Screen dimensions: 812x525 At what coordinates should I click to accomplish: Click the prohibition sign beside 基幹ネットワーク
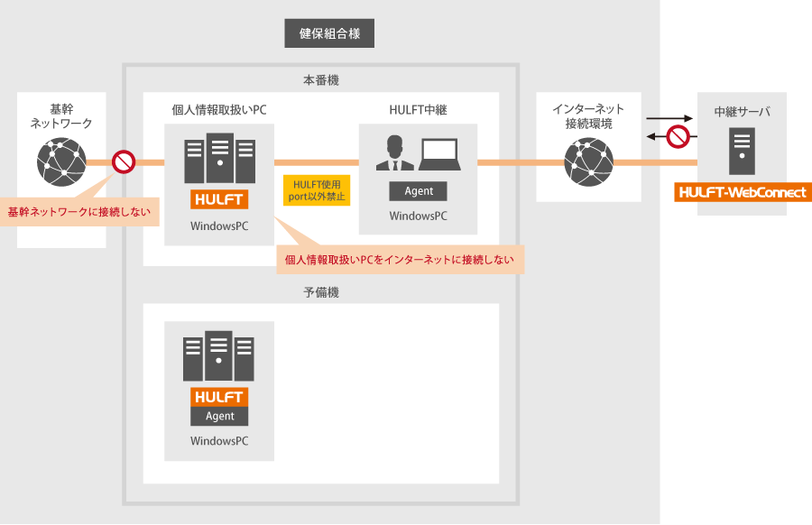click(123, 162)
